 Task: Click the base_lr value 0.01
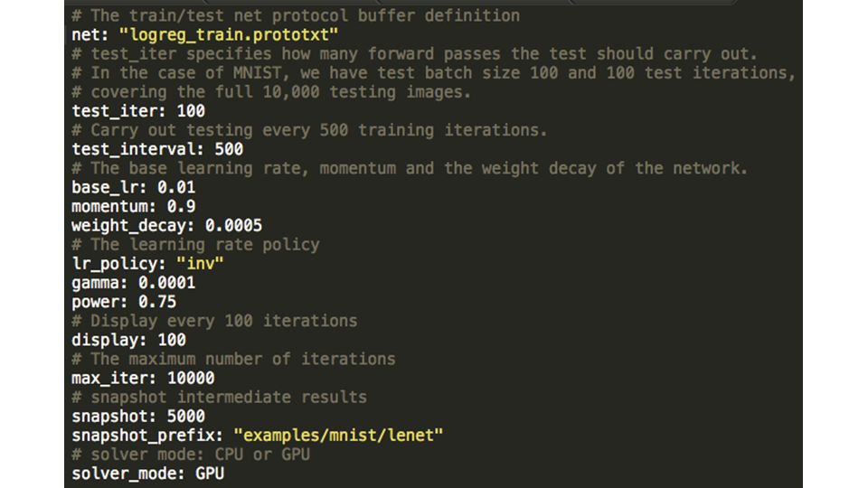176,188
